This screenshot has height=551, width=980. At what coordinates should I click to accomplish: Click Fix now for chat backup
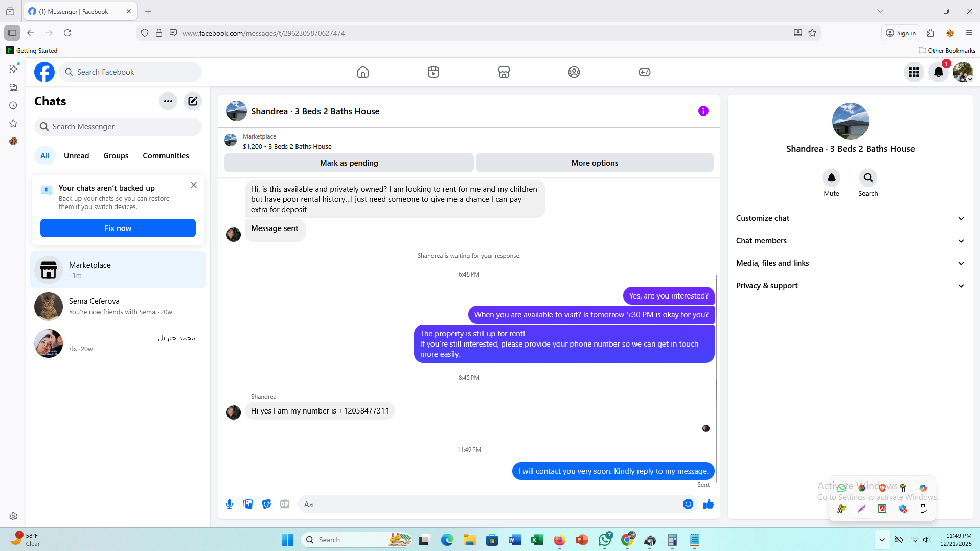(118, 228)
